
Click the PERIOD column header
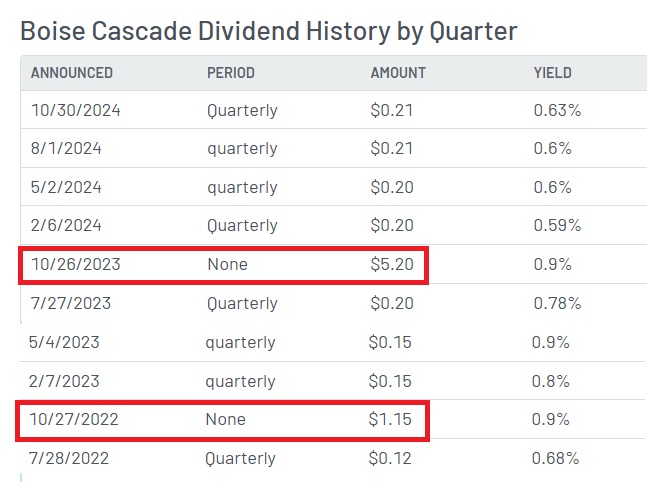click(231, 73)
